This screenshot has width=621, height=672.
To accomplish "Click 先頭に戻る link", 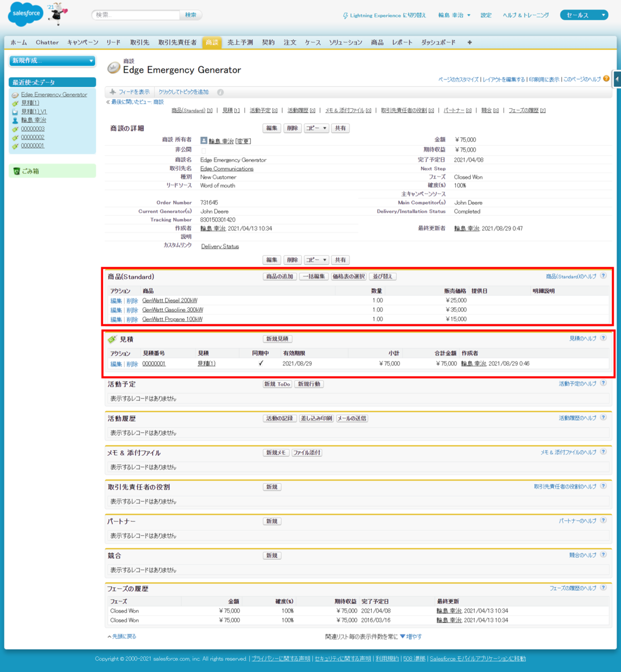I will (122, 637).
